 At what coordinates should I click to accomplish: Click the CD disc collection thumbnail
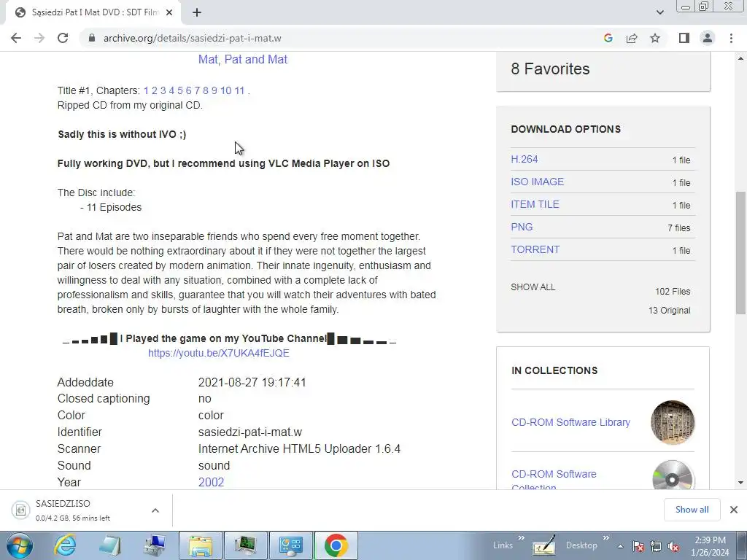(x=673, y=475)
